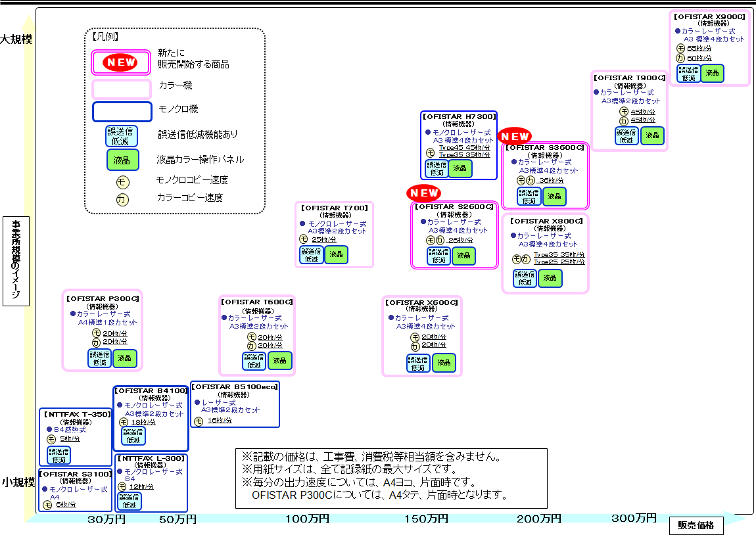Click 液晶 badge in OFISTAR S3600C card
Image resolution: width=756 pixels, height=535 pixels.
[x=554, y=197]
